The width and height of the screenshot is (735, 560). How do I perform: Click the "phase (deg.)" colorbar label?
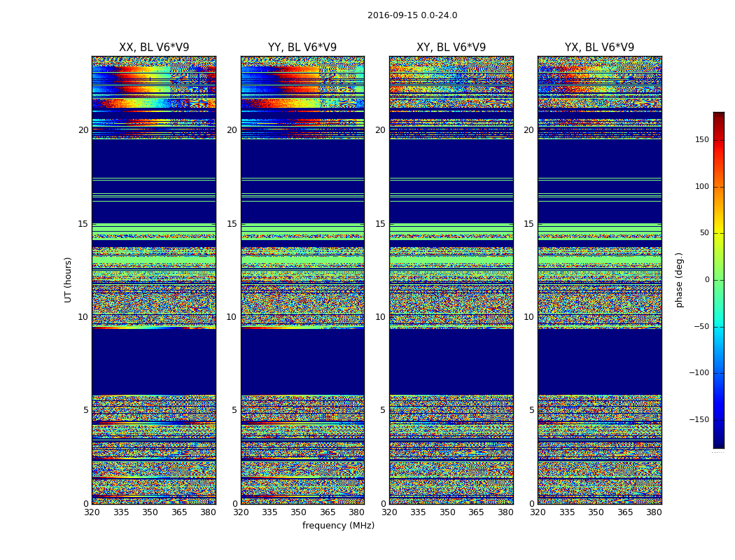tap(680, 280)
